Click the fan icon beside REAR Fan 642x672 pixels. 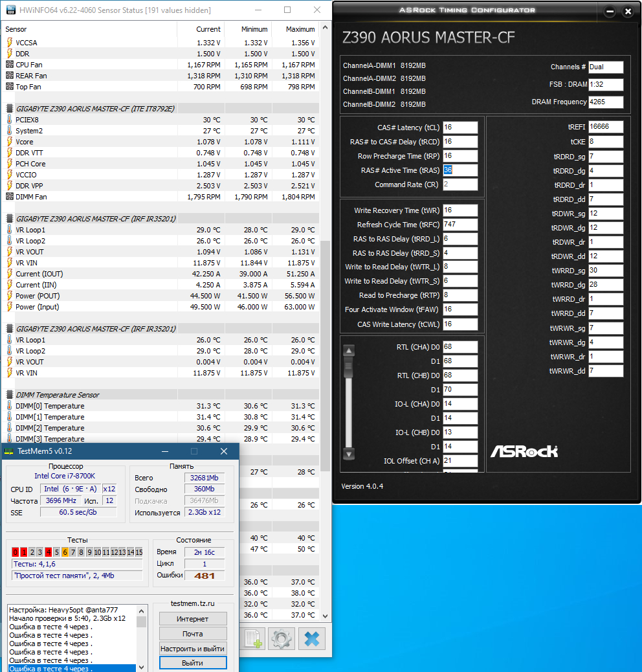tap(10, 76)
